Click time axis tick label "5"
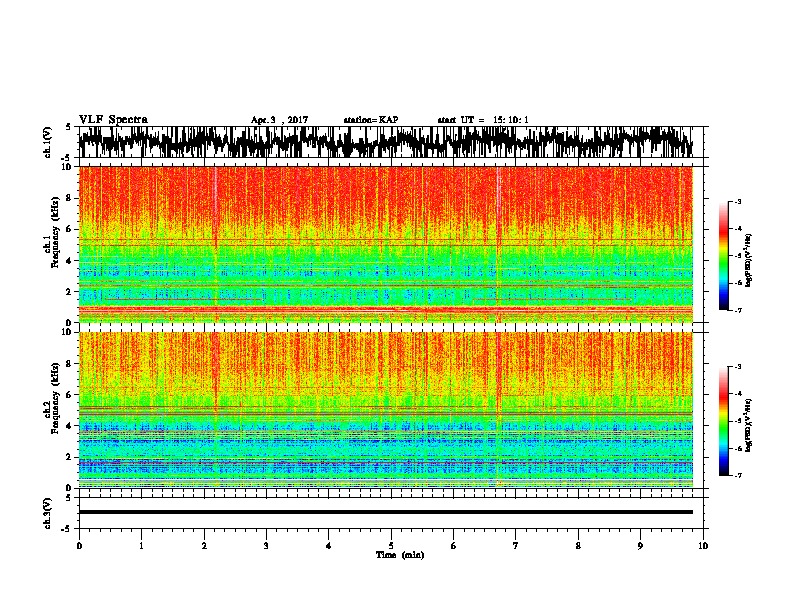The width and height of the screenshot is (792, 612). click(391, 546)
